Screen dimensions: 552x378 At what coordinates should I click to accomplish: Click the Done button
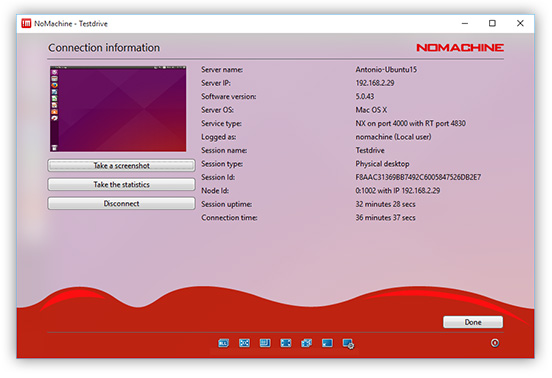(x=473, y=322)
